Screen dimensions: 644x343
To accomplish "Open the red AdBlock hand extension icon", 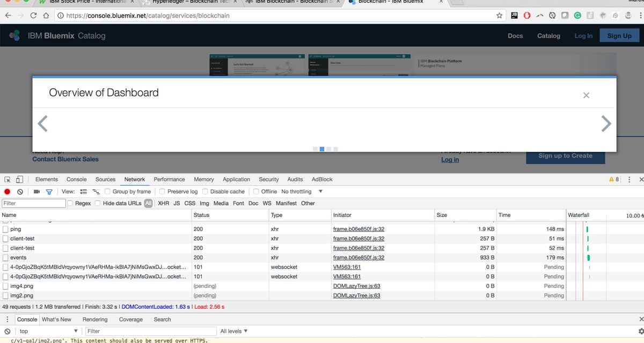I will click(527, 16).
